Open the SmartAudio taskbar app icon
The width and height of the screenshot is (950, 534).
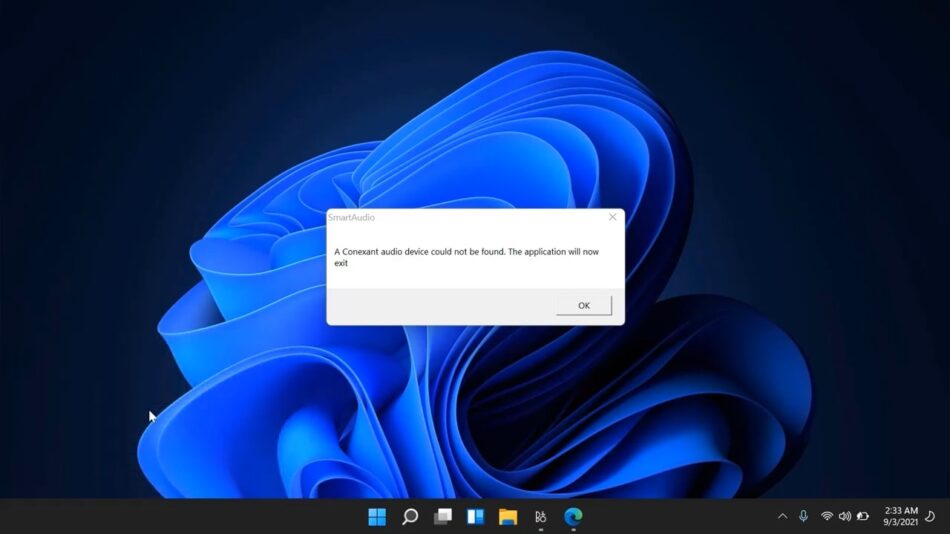click(x=540, y=516)
